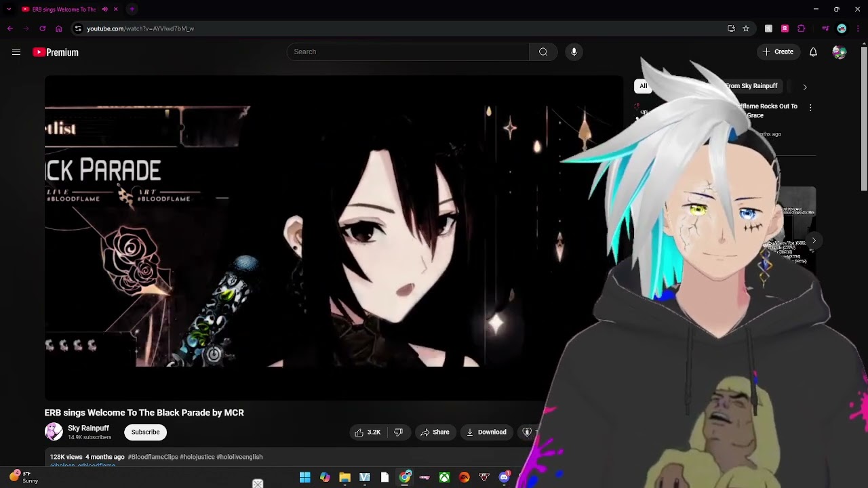This screenshot has height=488, width=868.
Task: Click the Share button
Action: (435, 432)
